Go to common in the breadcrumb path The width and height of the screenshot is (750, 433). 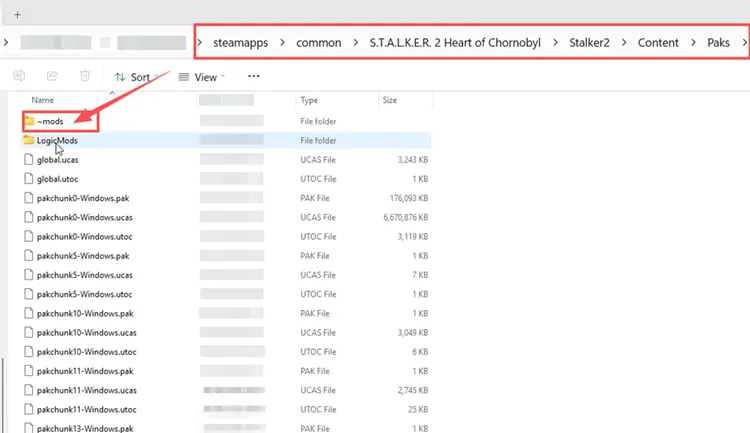pyautogui.click(x=319, y=43)
